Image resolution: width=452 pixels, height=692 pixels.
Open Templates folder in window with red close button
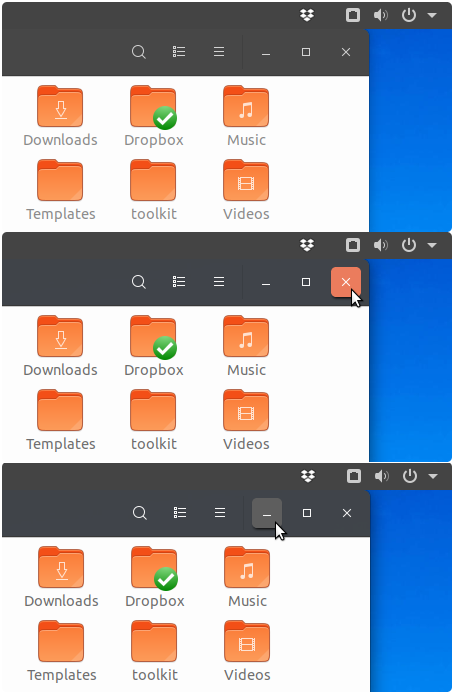point(60,411)
